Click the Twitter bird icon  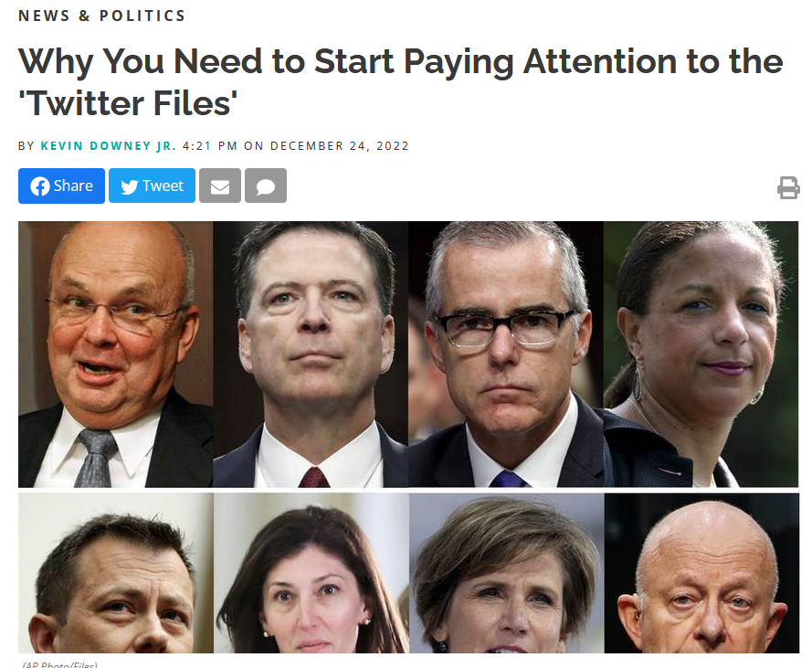tap(130, 186)
